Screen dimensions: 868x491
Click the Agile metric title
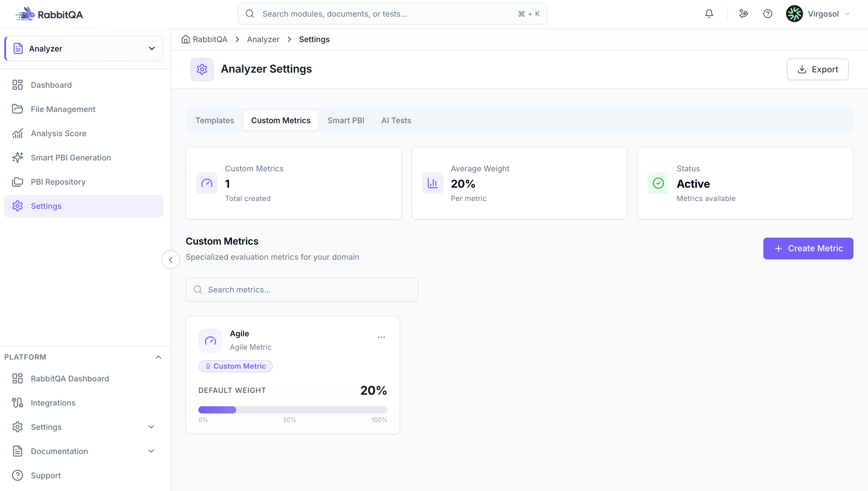coord(239,334)
